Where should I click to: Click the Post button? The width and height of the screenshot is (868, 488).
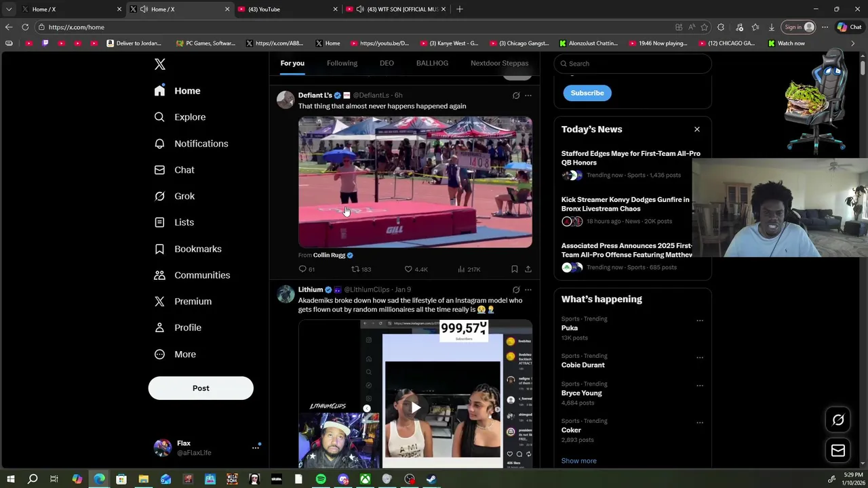point(201,388)
